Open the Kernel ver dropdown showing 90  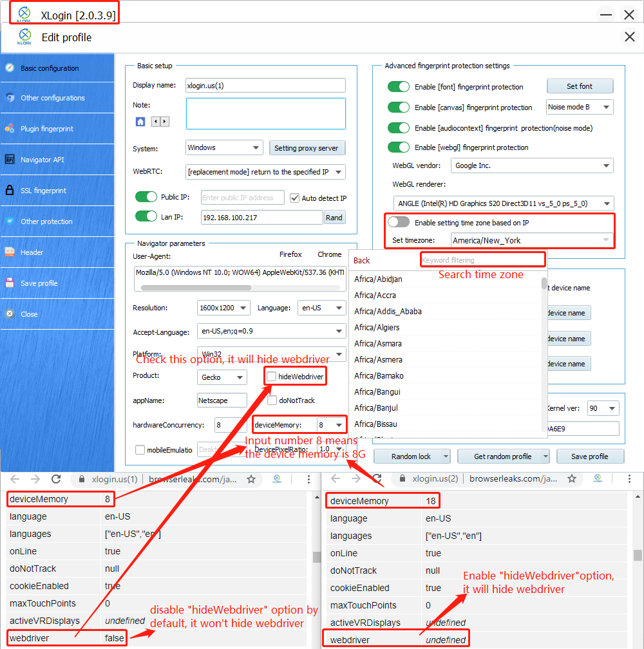click(x=603, y=408)
